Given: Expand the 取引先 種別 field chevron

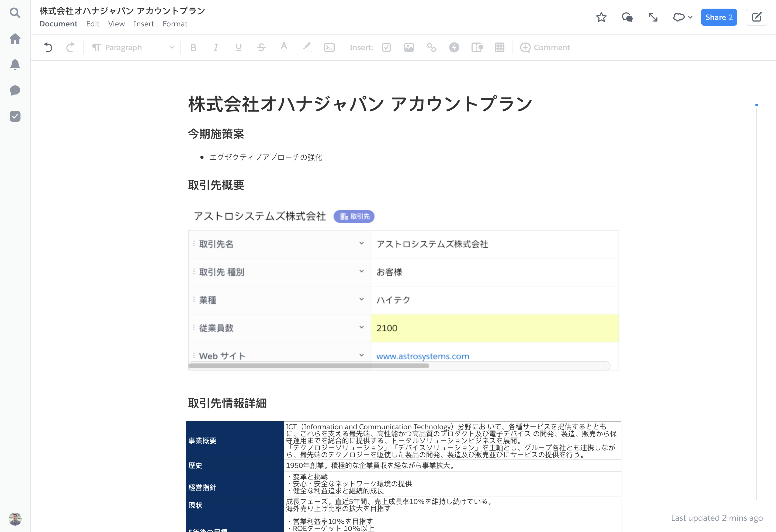Looking at the screenshot, I should click(x=361, y=271).
